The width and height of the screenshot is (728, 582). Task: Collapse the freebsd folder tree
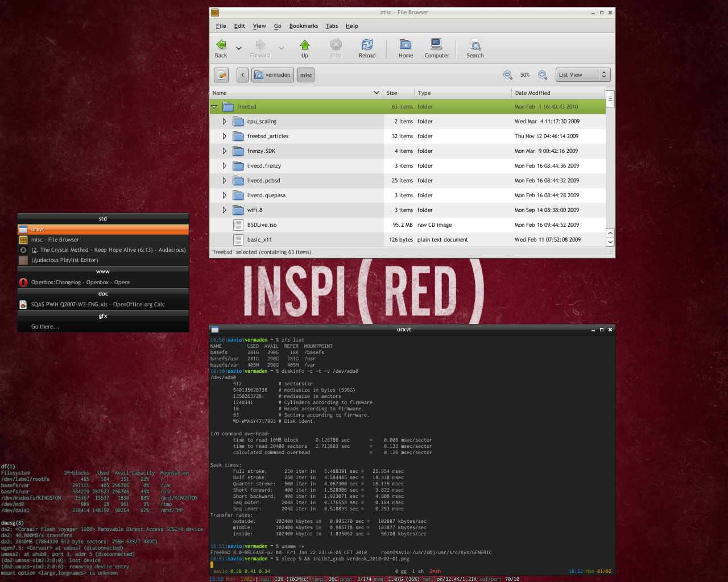click(x=214, y=107)
